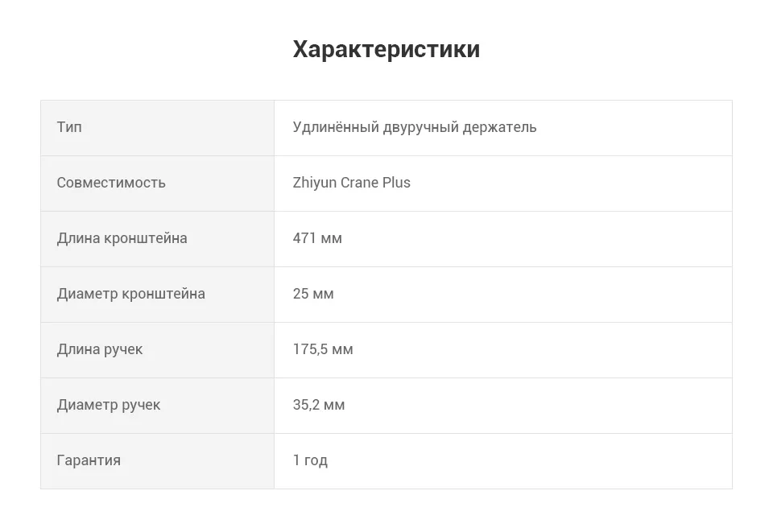Select the Диаметр кронштейна label

coord(130,294)
